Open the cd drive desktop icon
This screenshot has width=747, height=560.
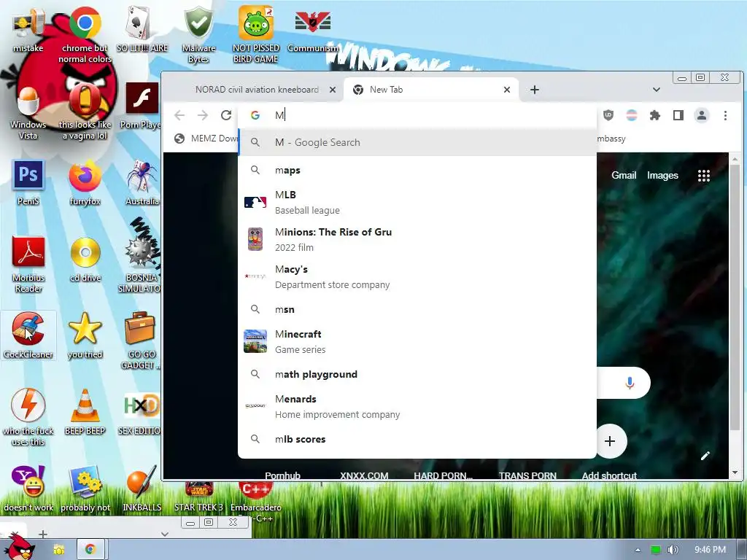click(85, 260)
